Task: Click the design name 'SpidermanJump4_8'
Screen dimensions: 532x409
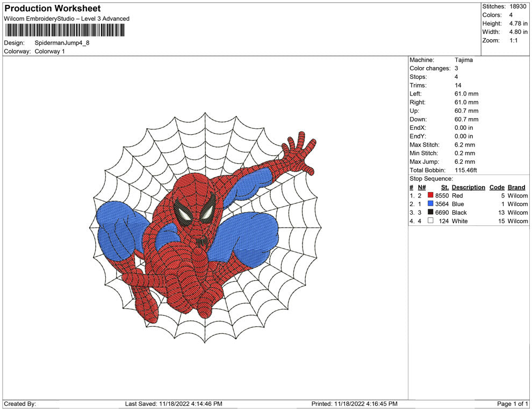Action: pos(62,43)
